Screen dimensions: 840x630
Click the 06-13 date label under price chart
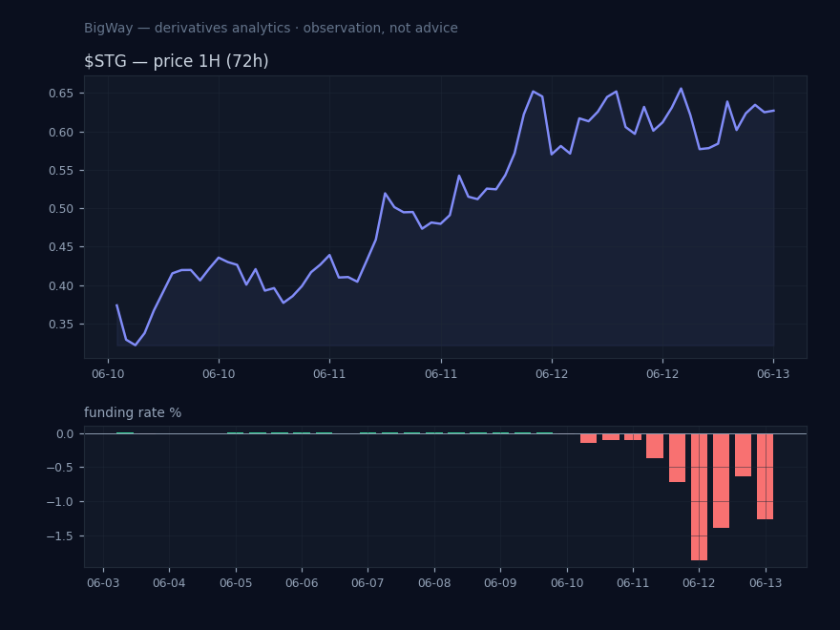(773, 374)
